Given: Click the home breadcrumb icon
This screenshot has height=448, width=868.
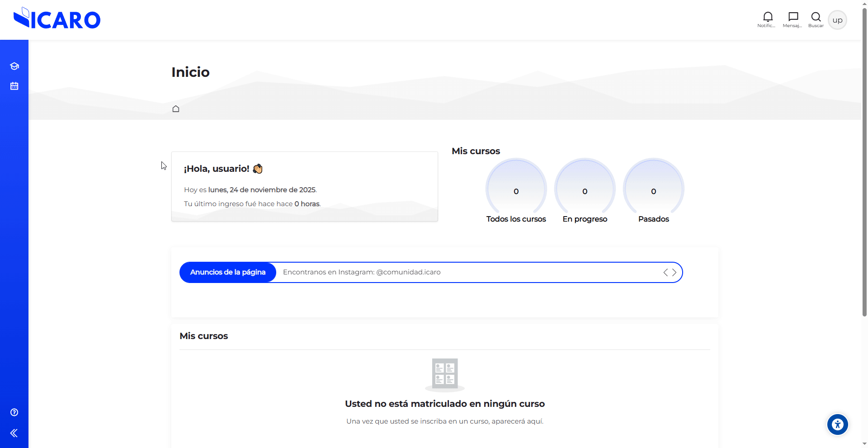Looking at the screenshot, I should click(x=176, y=109).
